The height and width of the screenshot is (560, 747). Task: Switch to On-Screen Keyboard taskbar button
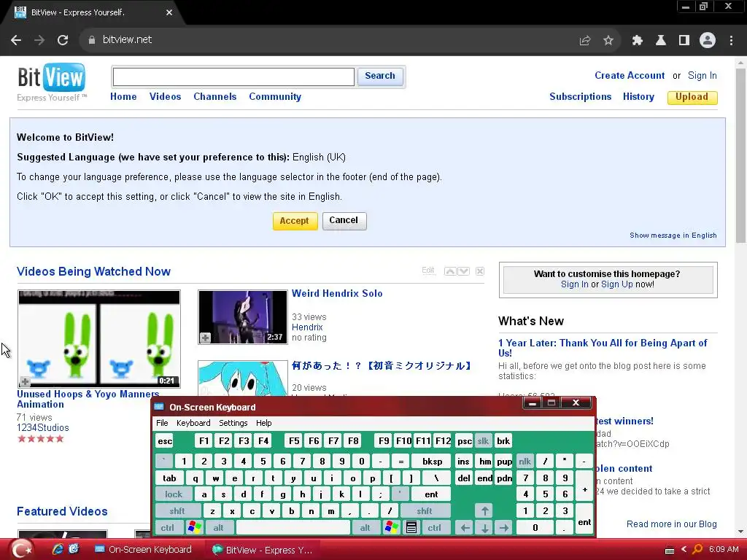[x=144, y=550]
